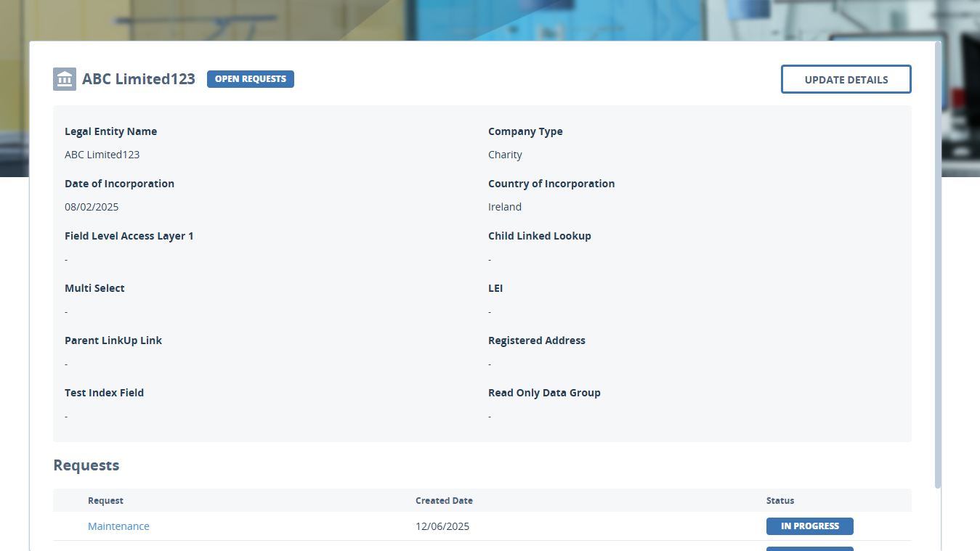980x551 pixels.
Task: Click the Status column header
Action: click(779, 500)
